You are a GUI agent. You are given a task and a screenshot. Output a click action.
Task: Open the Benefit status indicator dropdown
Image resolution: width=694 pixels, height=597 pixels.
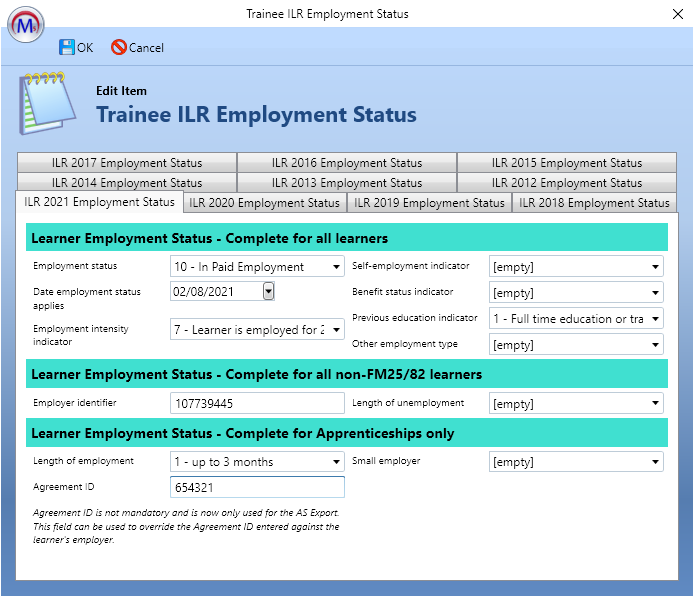(x=655, y=293)
